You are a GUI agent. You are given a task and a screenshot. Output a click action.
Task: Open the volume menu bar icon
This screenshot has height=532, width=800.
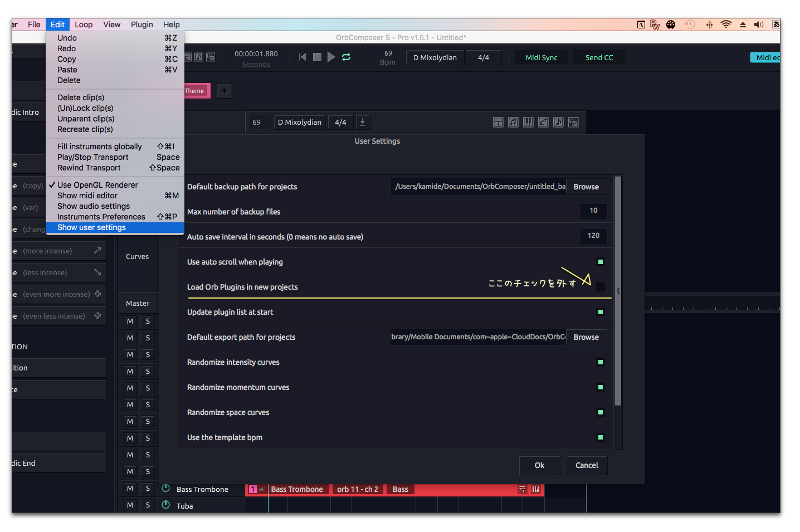click(x=759, y=25)
